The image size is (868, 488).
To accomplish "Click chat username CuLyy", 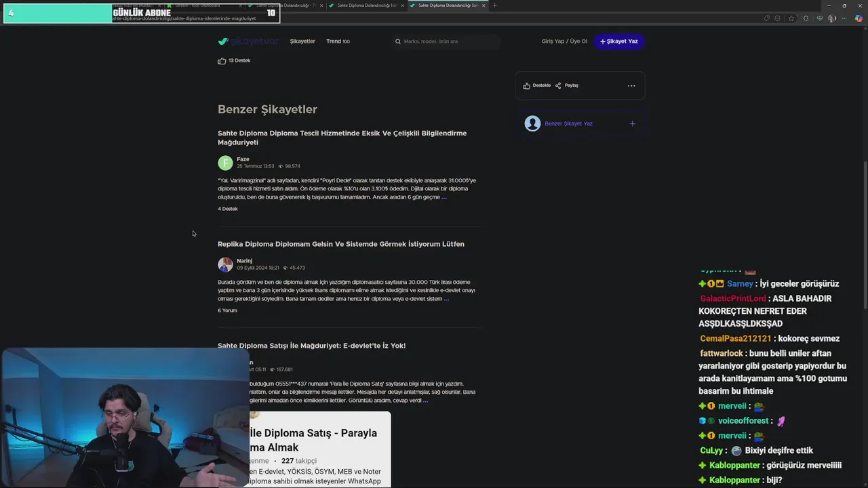I will point(712,451).
